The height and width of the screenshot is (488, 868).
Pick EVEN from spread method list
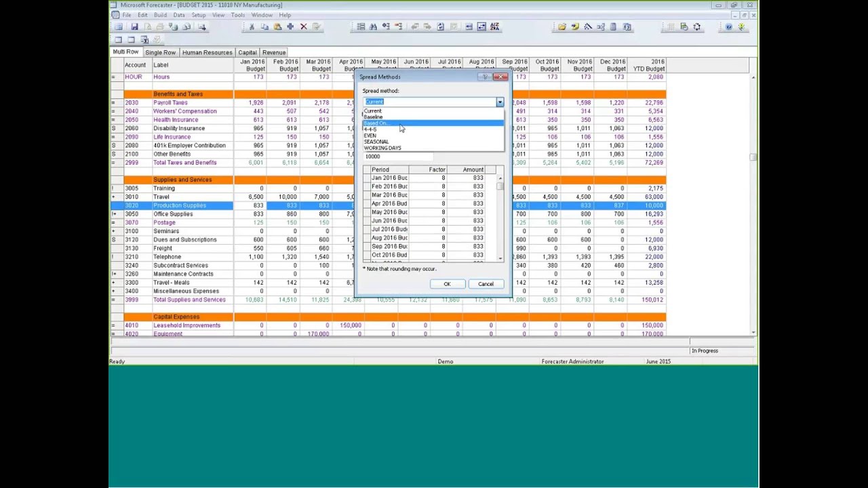[433, 136]
